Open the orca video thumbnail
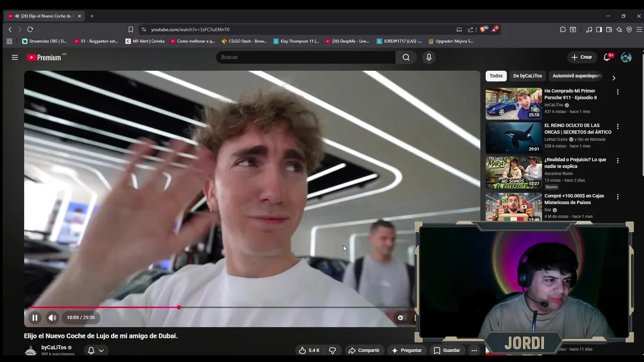 pyautogui.click(x=513, y=138)
